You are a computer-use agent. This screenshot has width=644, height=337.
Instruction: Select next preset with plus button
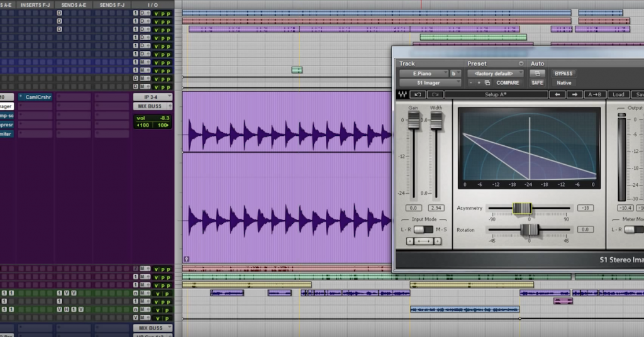(479, 83)
